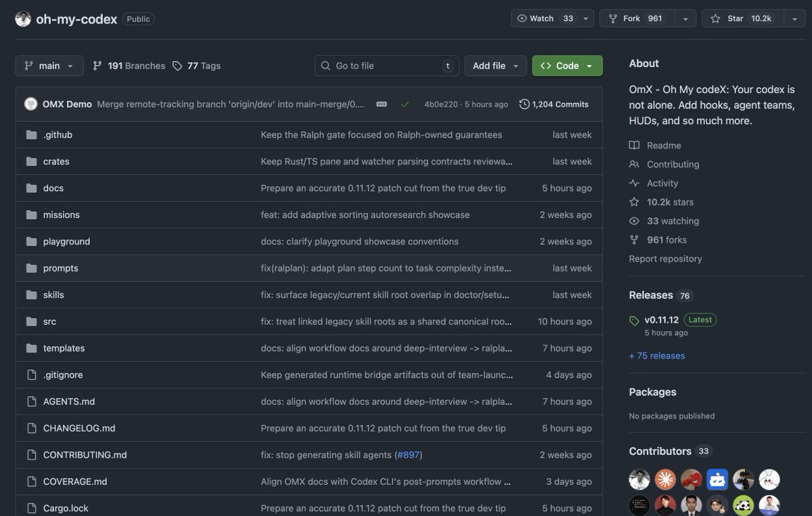The image size is (812, 516).
Task: Open commit 'feat: add adaptive sorting autoresearch showcase'
Action: 365,215
